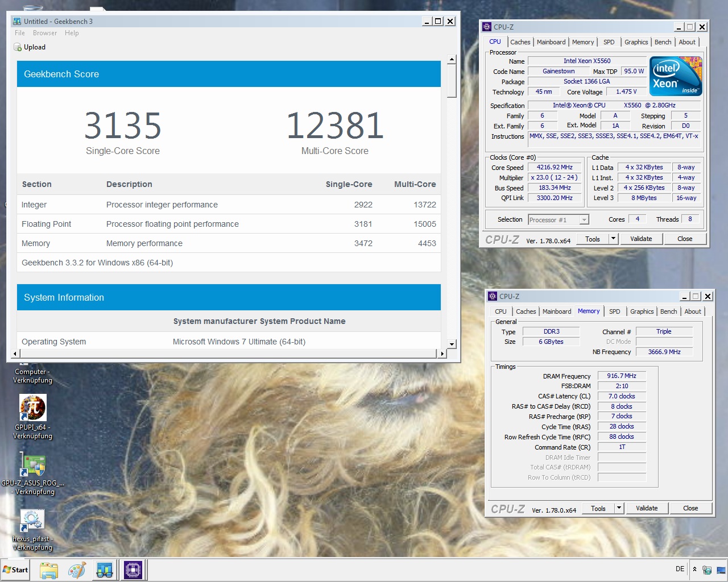Click the DE language indicator
728x582 pixels.
(680, 569)
